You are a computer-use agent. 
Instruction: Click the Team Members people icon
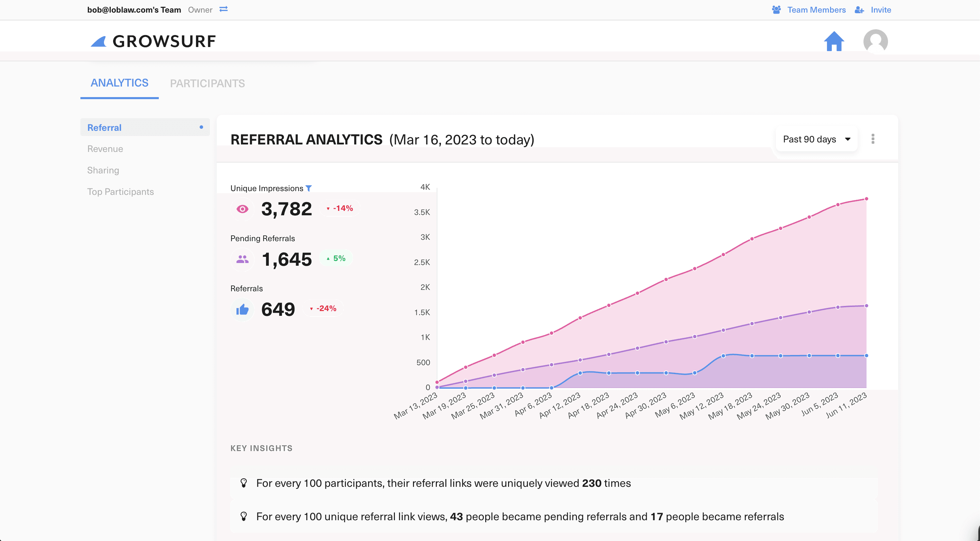(776, 10)
